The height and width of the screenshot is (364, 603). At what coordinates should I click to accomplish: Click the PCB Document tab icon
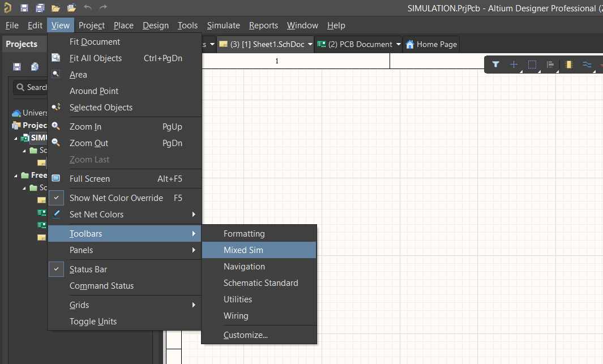(x=322, y=44)
